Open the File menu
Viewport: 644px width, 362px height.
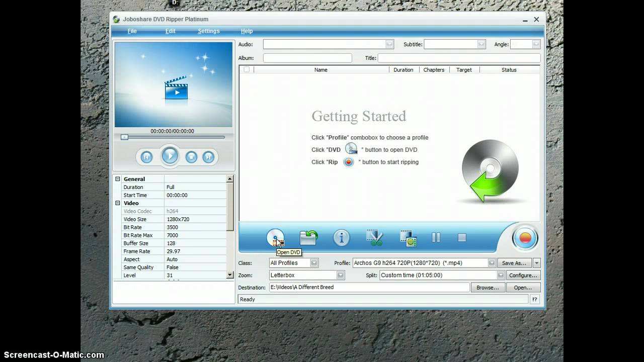pyautogui.click(x=132, y=31)
